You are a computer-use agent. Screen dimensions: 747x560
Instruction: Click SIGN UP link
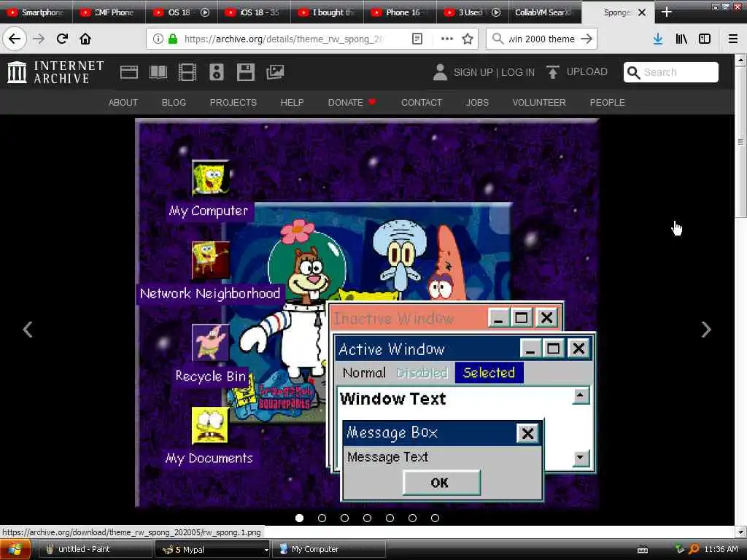473,72
